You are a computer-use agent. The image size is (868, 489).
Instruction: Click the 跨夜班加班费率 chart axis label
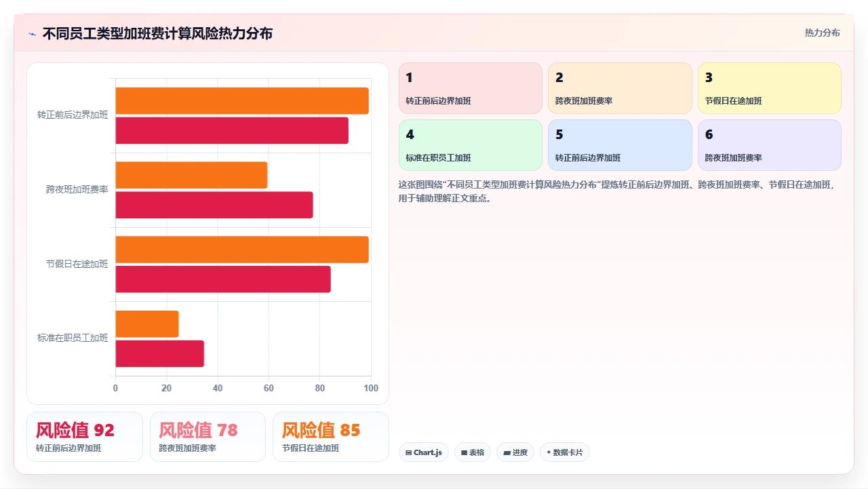coord(77,190)
